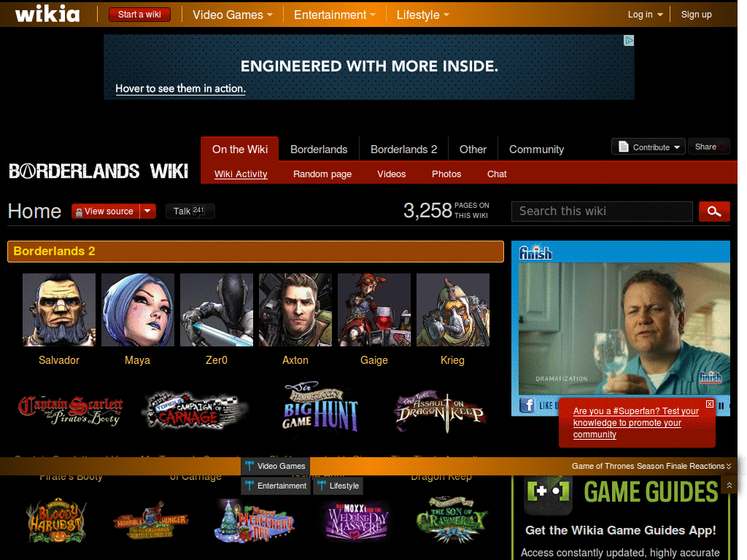Click the Krieg name link
The height and width of the screenshot is (560, 747).
click(x=452, y=360)
